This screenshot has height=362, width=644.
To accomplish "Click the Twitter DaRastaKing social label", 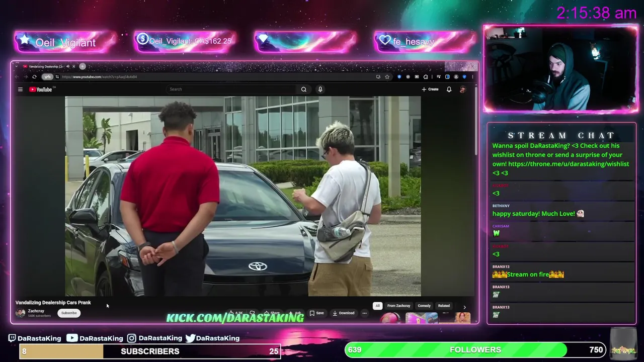I will (x=212, y=338).
